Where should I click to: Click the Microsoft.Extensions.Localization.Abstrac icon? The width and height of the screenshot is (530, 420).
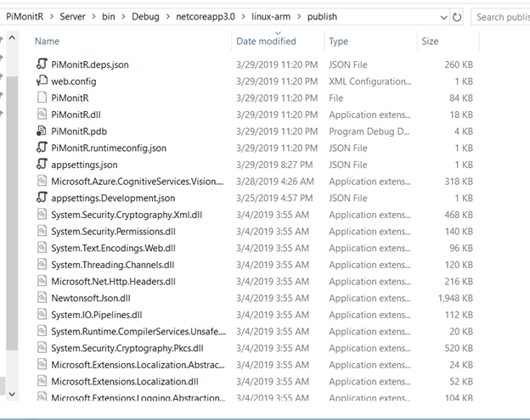click(42, 364)
